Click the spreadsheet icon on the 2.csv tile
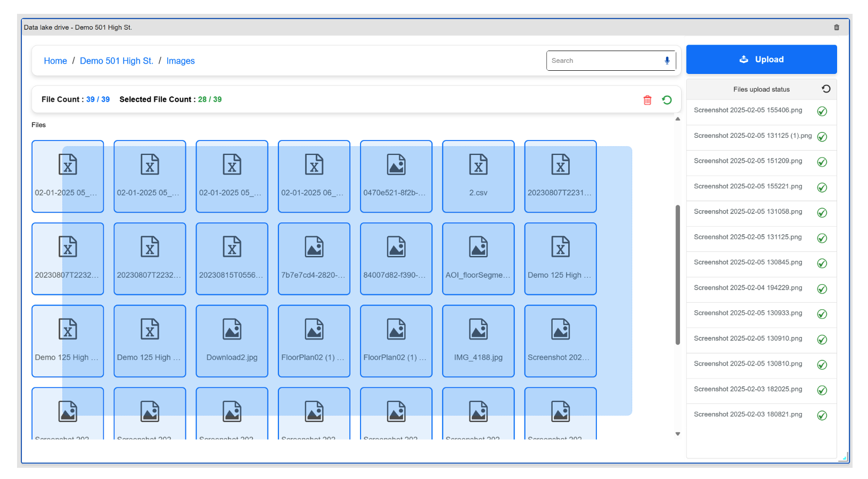The height and width of the screenshot is (479, 868). [x=478, y=164]
